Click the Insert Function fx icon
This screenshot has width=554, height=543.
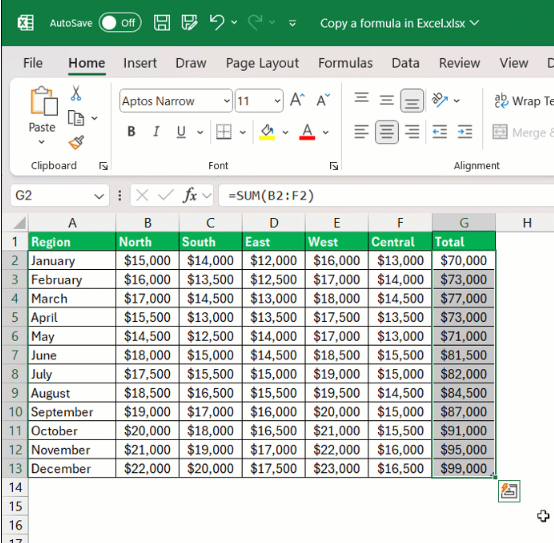(x=190, y=195)
